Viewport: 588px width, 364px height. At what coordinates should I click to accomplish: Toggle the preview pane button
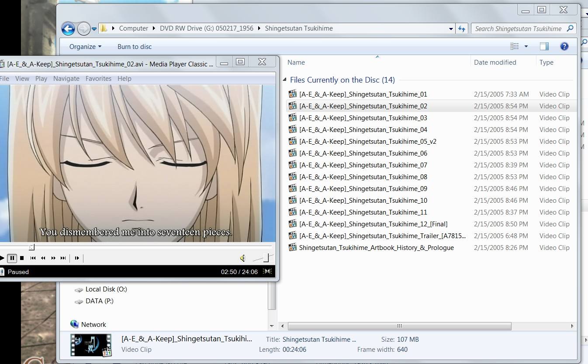coord(544,46)
